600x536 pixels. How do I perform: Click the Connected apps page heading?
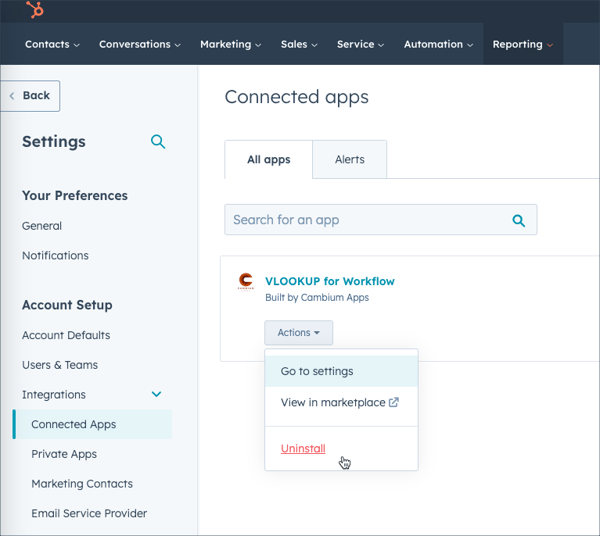click(296, 97)
